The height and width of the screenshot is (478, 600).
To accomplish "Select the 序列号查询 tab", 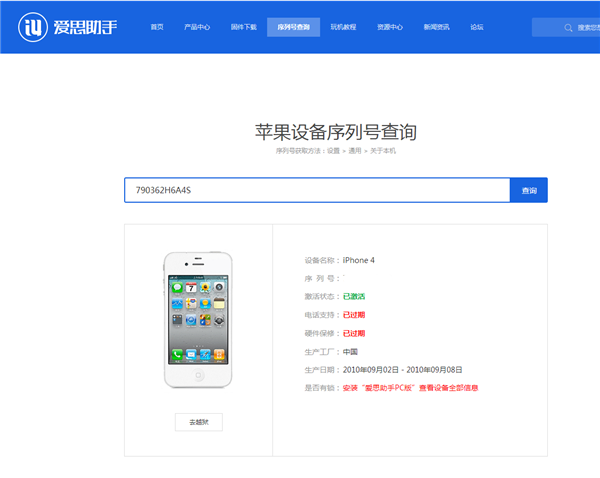I will (x=293, y=27).
